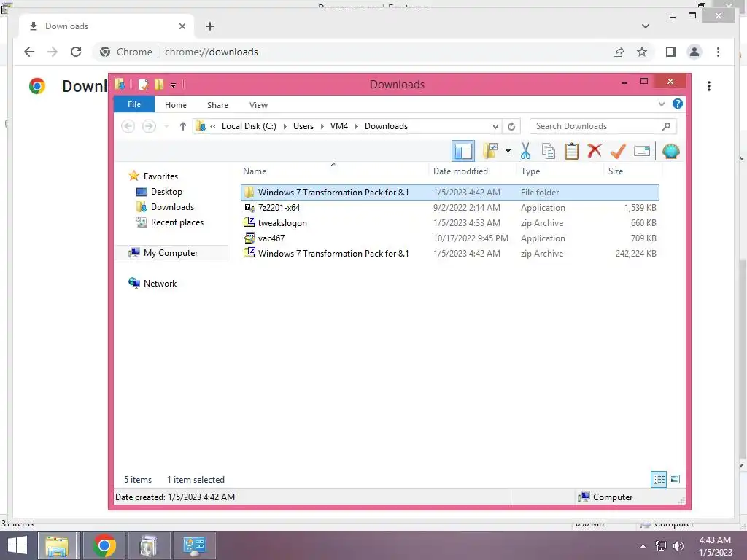This screenshot has width=747, height=560.
Task: Go back in Chrome
Action: (x=29, y=52)
